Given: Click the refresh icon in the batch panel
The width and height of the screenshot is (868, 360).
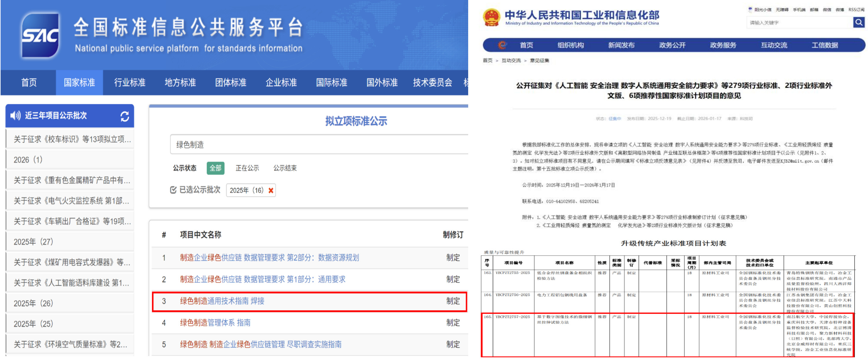Looking at the screenshot, I should point(125,116).
